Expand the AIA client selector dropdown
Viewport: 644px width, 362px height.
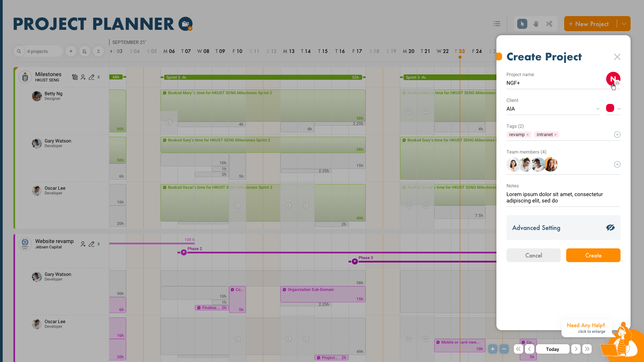click(597, 109)
